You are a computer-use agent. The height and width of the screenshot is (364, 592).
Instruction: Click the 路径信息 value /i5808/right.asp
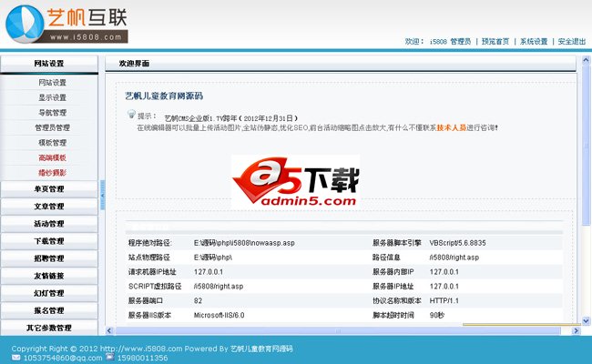pyautogui.click(x=454, y=258)
